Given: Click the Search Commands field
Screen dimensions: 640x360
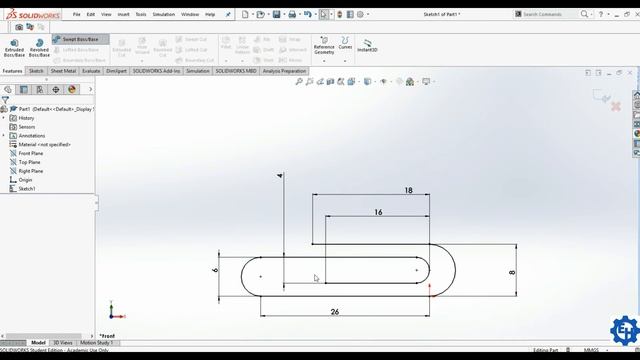Looking at the screenshot, I should click(x=550, y=14).
